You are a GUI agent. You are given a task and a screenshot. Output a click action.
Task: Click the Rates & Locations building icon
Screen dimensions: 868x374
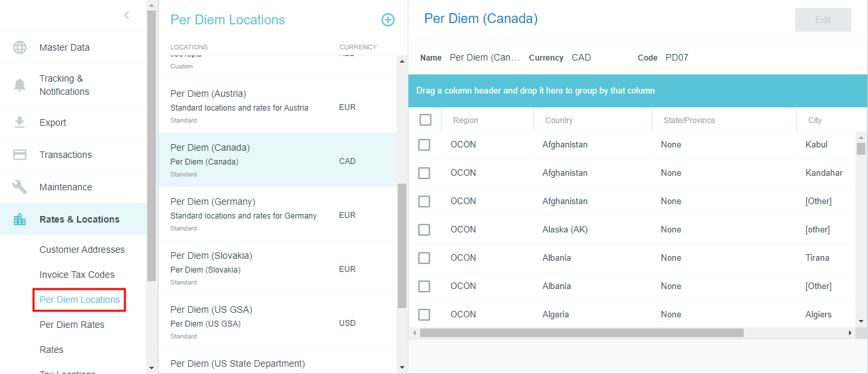click(20, 219)
